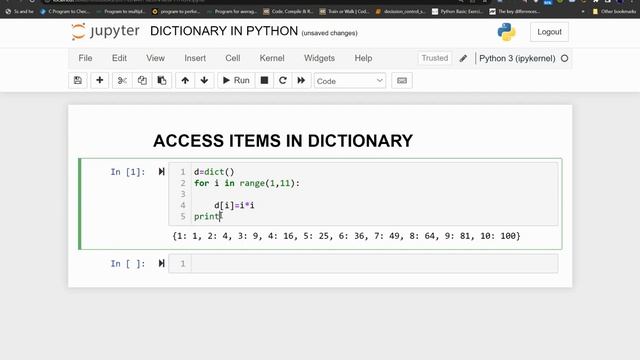Open the File menu

pos(85,58)
